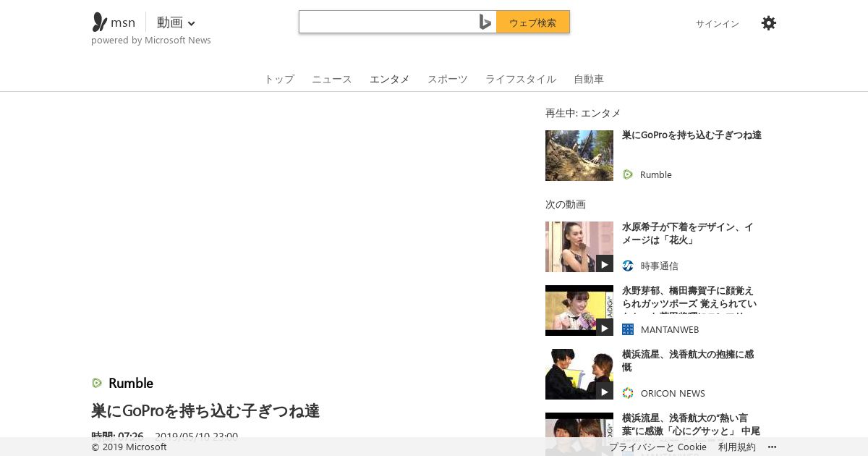Click the サインイン link
This screenshot has width=868, height=456.
718,24
